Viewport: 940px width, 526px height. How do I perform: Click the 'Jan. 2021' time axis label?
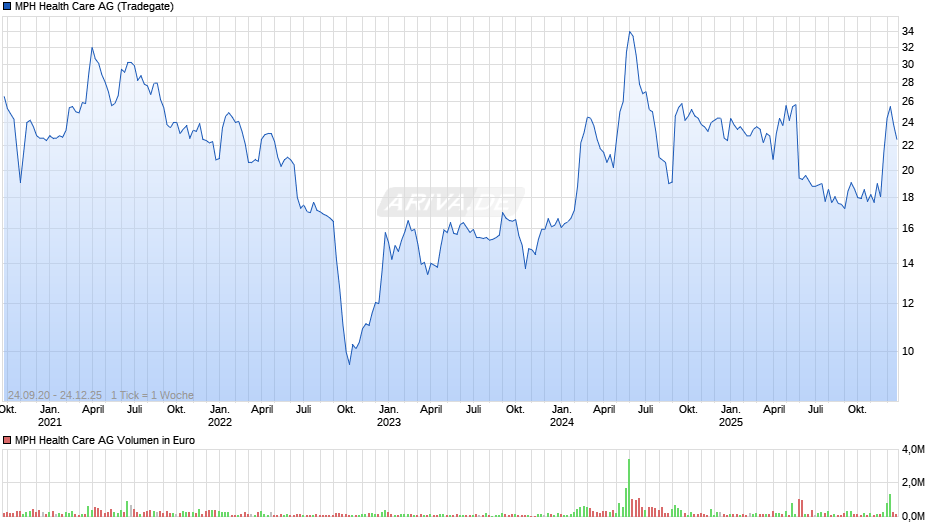click(x=50, y=416)
